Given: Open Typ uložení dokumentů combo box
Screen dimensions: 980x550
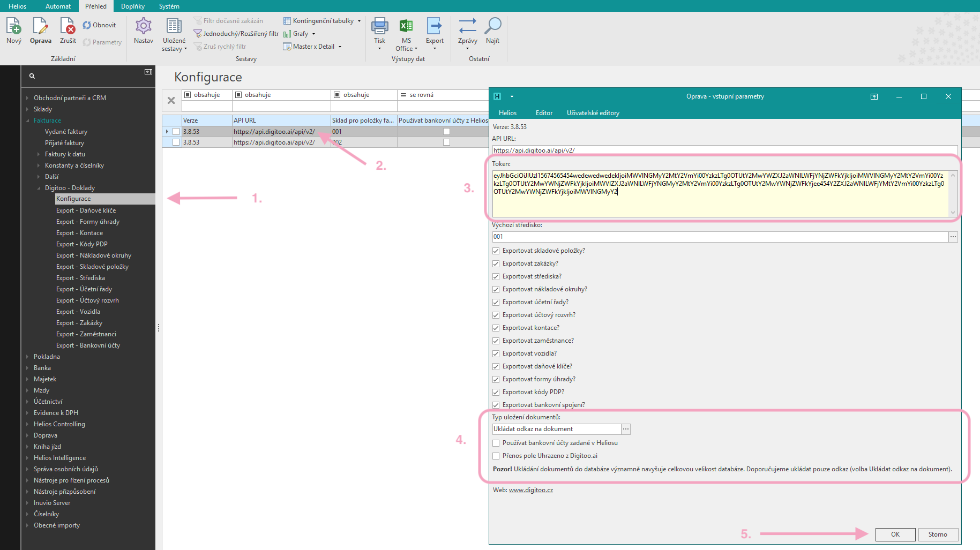Looking at the screenshot, I should pos(557,429).
